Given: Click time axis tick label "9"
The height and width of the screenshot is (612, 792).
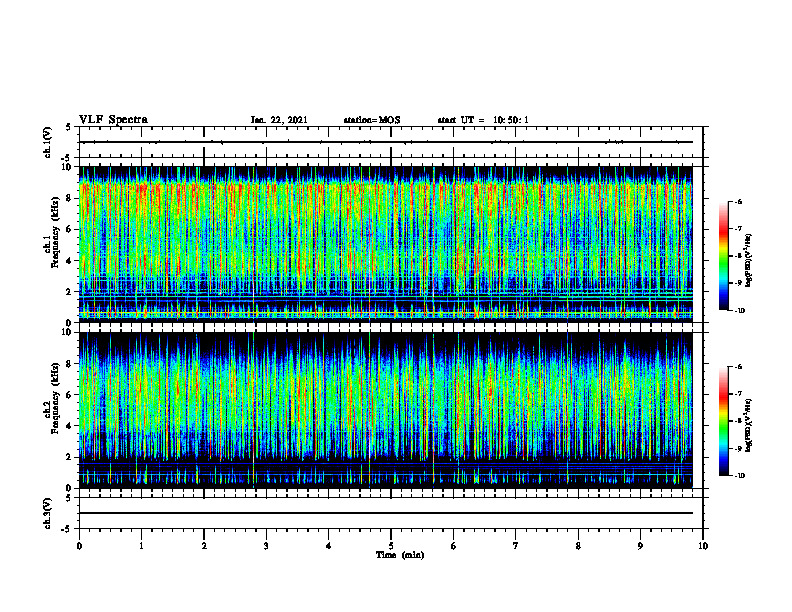Looking at the screenshot, I should (x=640, y=546).
